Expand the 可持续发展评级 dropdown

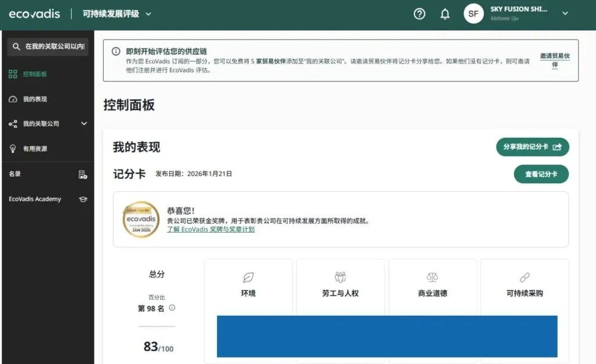tap(148, 14)
